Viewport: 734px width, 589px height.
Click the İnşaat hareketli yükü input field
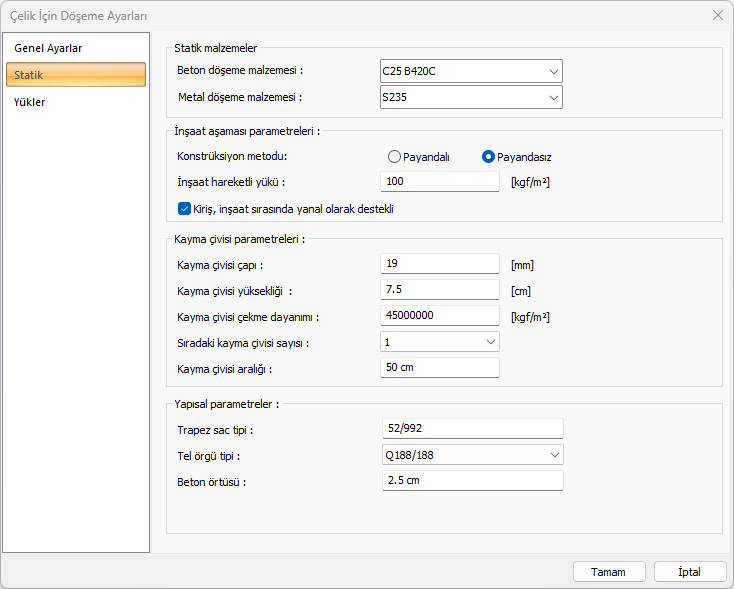(440, 181)
